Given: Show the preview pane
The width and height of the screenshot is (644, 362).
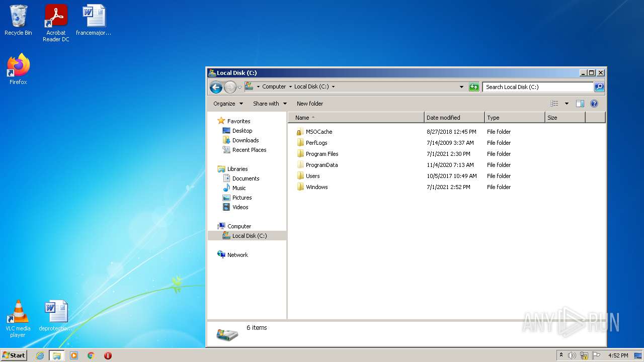Looking at the screenshot, I should point(580,104).
